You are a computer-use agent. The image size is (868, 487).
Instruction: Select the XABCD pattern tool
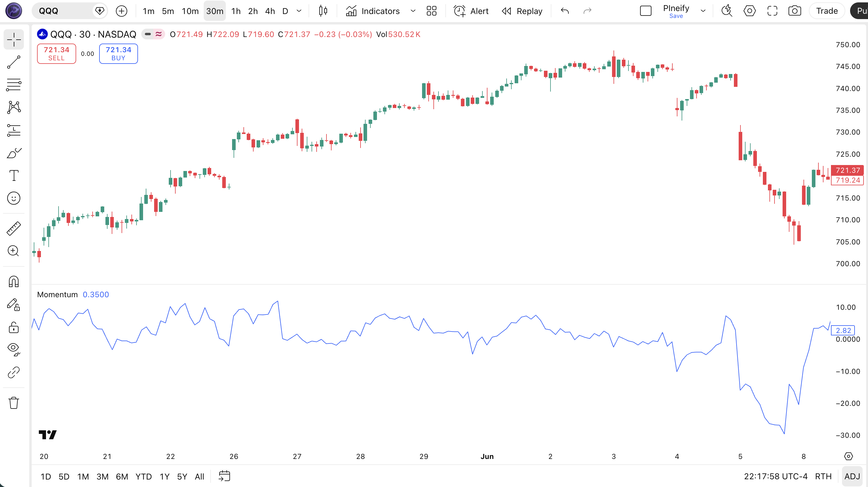14,107
